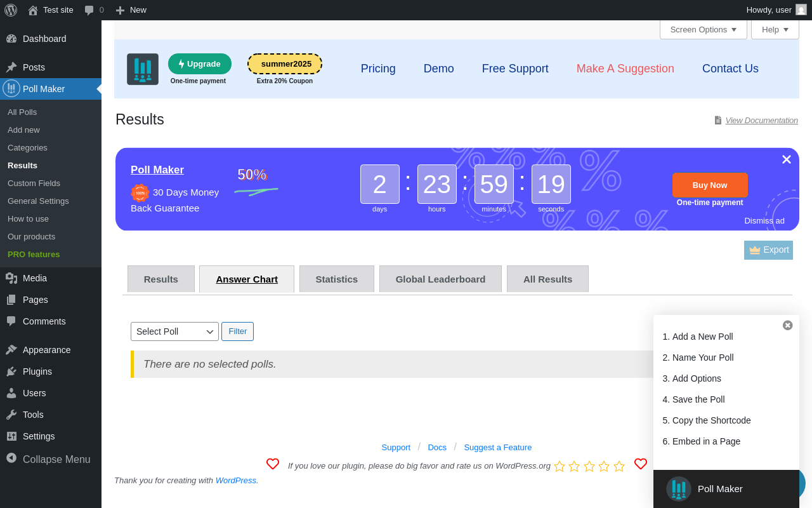Open the Free Support link

[515, 69]
